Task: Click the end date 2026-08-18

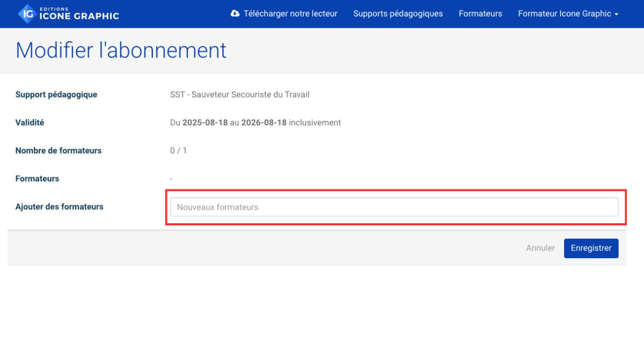Action: (264, 122)
